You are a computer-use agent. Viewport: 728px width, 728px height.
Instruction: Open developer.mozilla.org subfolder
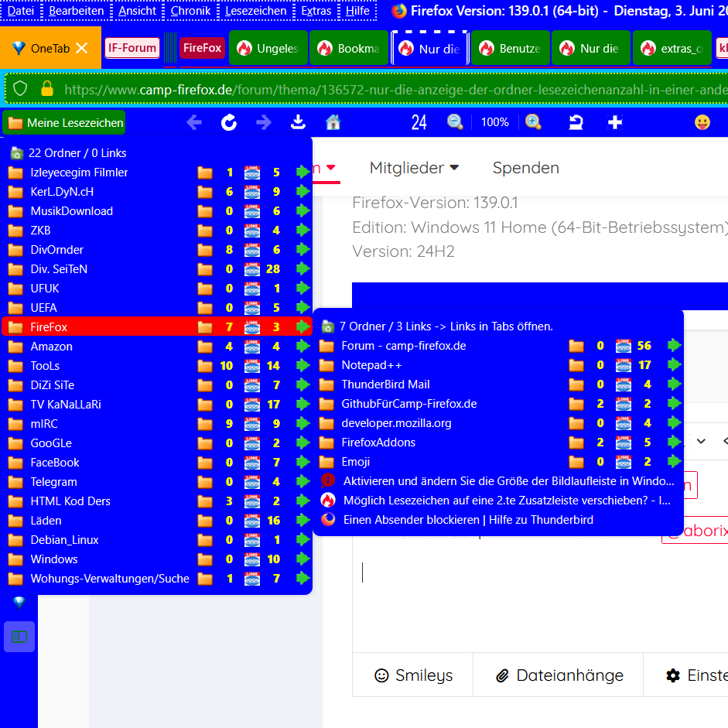[x=499, y=423]
